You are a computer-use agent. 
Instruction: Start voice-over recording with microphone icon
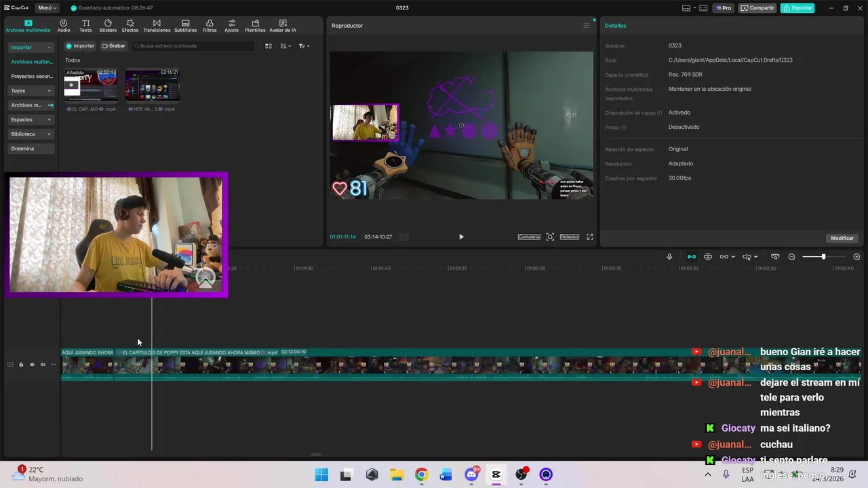click(669, 257)
